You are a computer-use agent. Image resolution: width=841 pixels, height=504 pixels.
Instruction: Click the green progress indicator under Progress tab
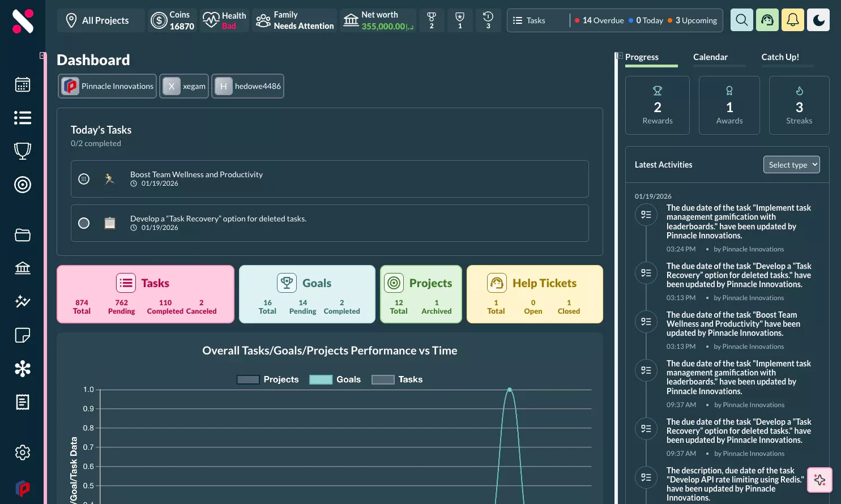pyautogui.click(x=651, y=67)
